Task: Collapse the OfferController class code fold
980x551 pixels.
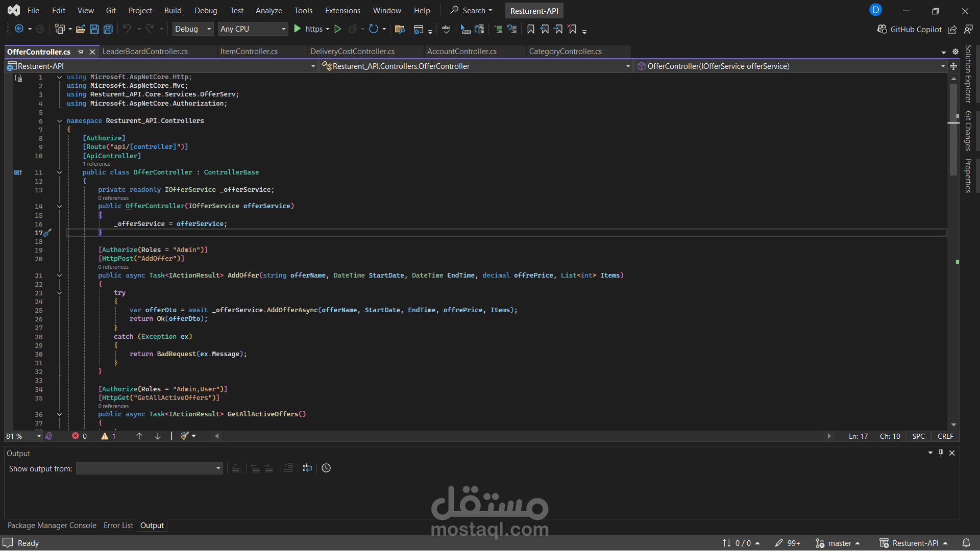Action: (59, 172)
